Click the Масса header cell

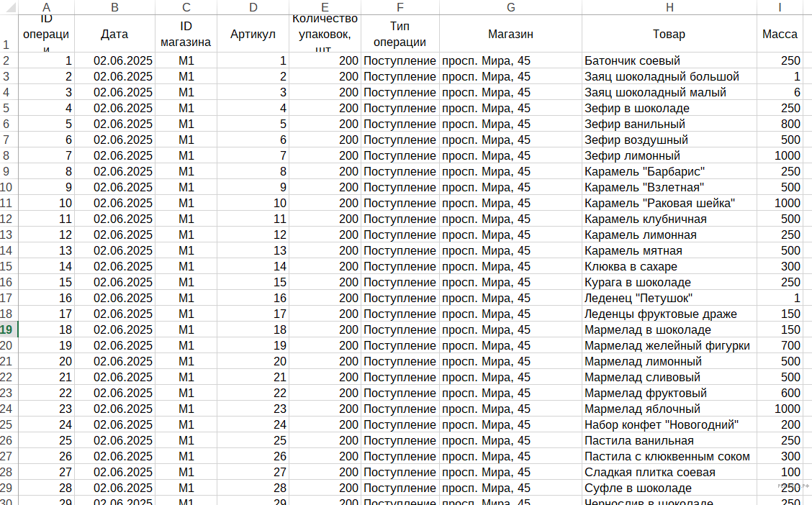click(780, 34)
